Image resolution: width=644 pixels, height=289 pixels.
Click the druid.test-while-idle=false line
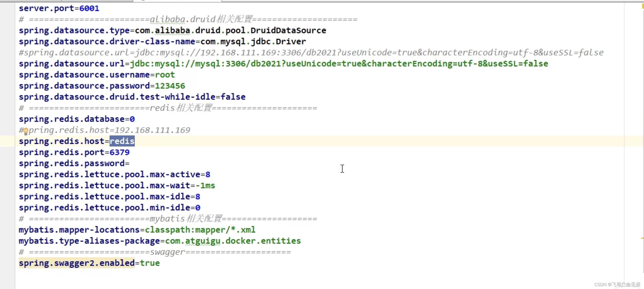(132, 97)
